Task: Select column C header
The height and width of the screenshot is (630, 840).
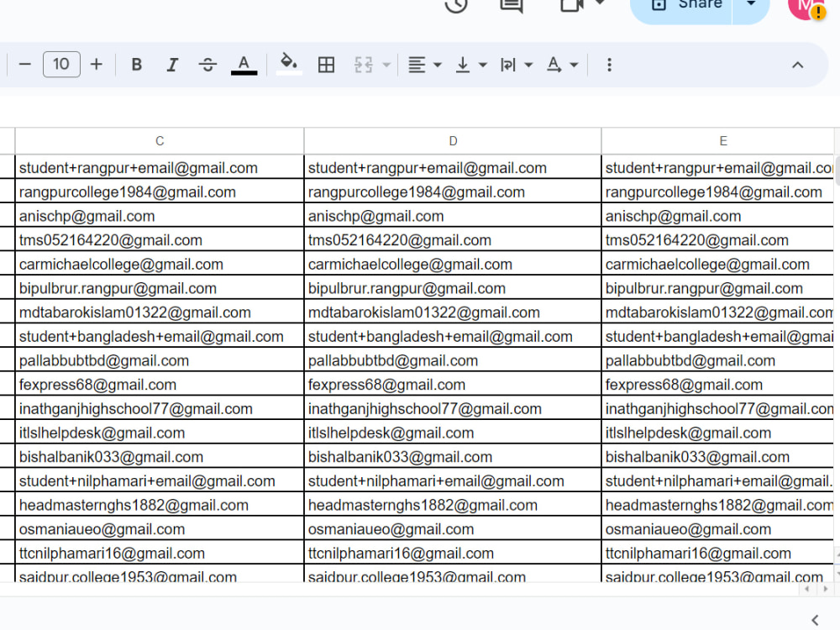Action: point(160,140)
